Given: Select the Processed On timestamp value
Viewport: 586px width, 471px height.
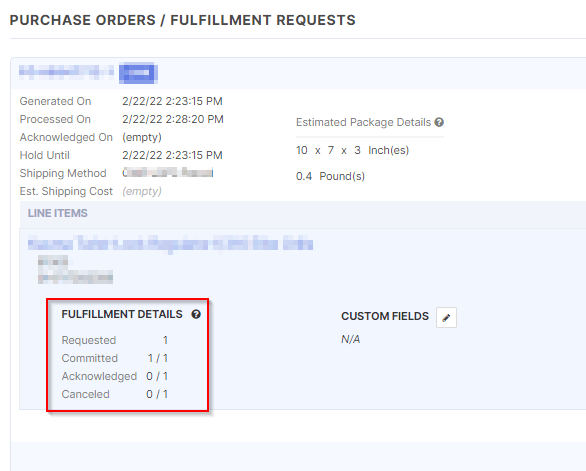Looking at the screenshot, I should (x=173, y=119).
